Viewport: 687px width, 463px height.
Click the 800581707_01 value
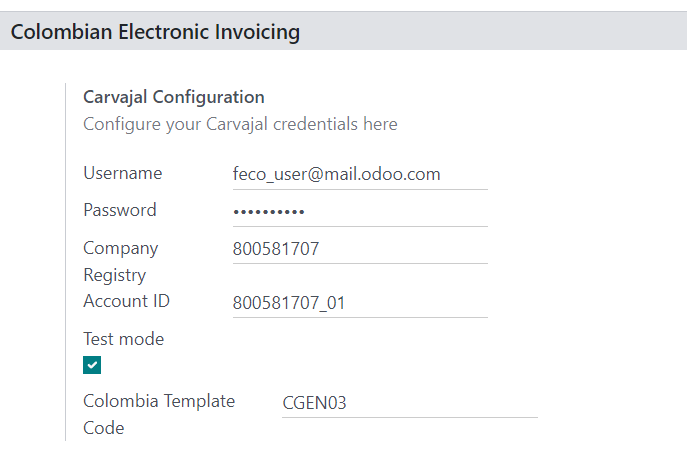tap(289, 302)
